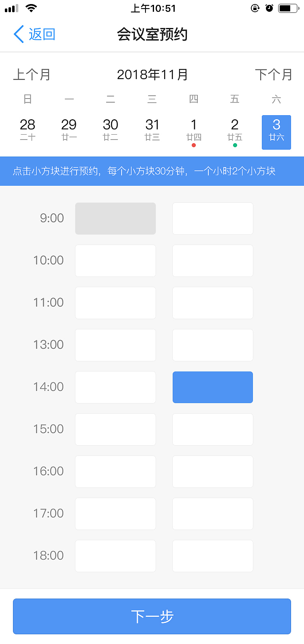Tap the cellular signal bars icon
This screenshot has height=644, width=304.
(x=11, y=9)
